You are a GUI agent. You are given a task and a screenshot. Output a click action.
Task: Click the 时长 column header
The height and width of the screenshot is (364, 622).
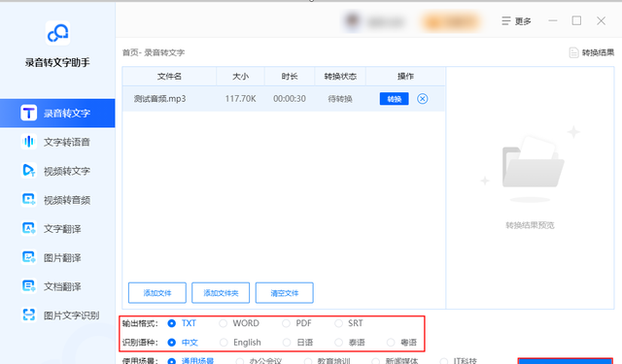[x=290, y=76]
